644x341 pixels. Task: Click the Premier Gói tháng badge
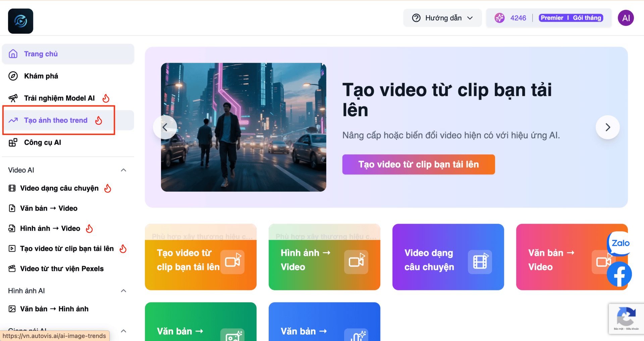pos(571,18)
